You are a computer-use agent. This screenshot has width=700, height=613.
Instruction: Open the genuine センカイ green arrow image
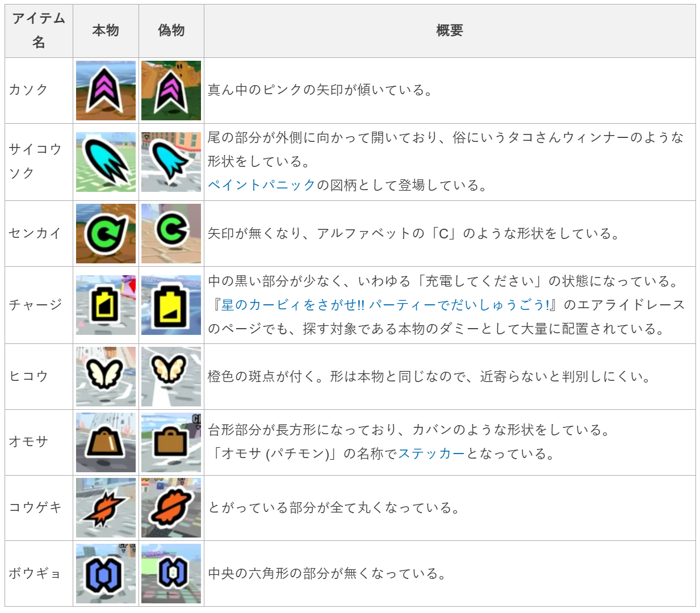[106, 233]
